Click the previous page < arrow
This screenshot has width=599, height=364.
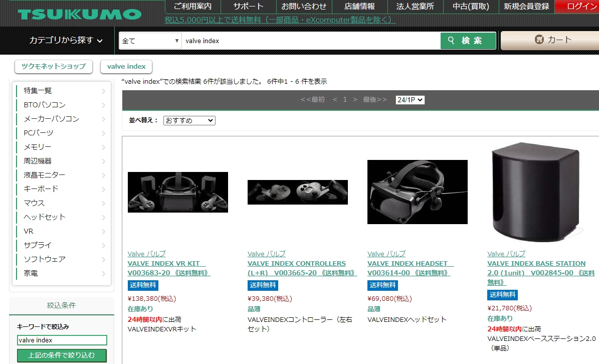(335, 100)
